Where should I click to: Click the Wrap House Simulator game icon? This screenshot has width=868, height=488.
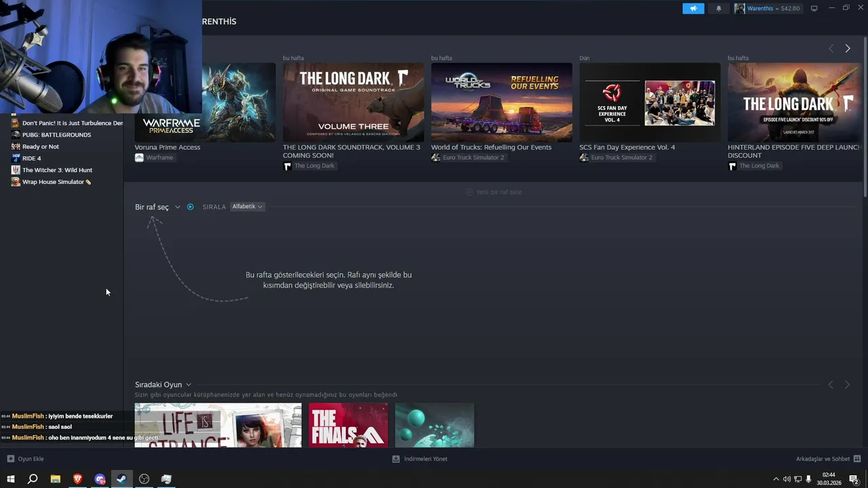[x=16, y=182]
